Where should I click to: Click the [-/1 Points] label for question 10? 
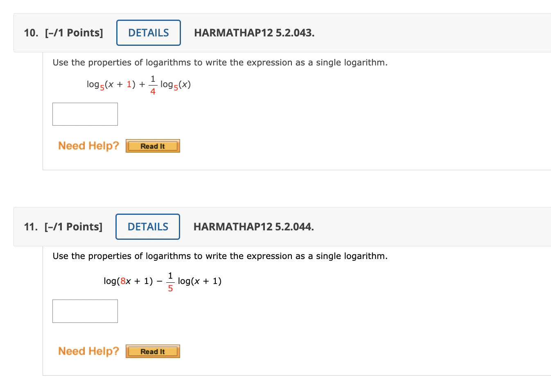[x=74, y=33]
